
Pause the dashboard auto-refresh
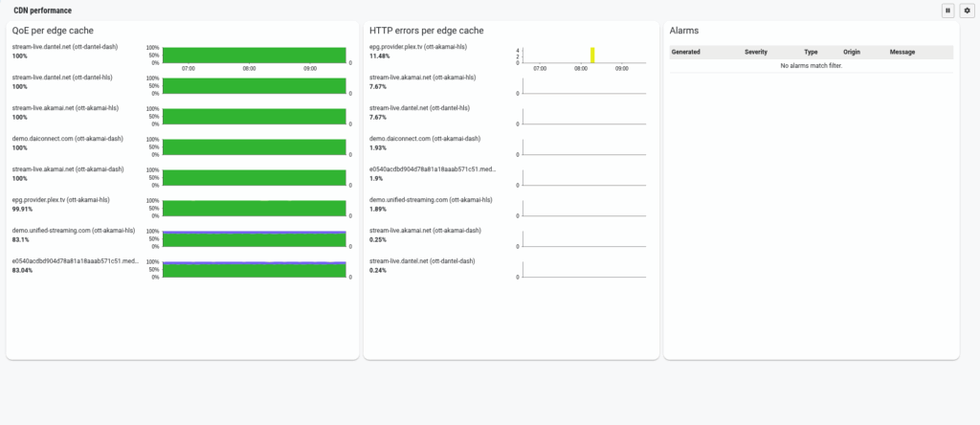tap(947, 11)
